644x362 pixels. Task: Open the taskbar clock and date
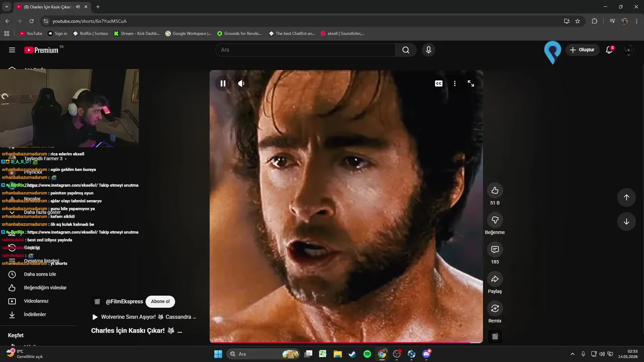coord(628,354)
